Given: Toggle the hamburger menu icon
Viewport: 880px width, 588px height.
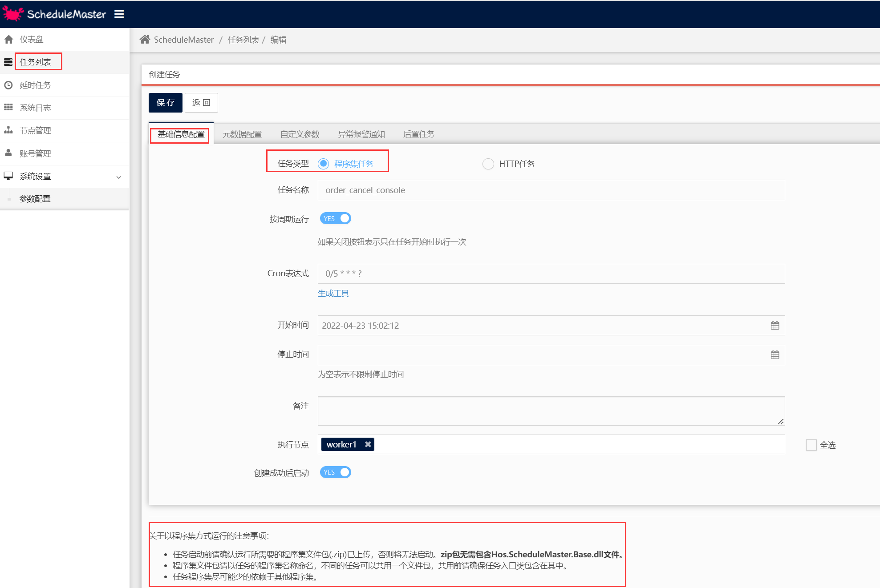Looking at the screenshot, I should [x=119, y=14].
